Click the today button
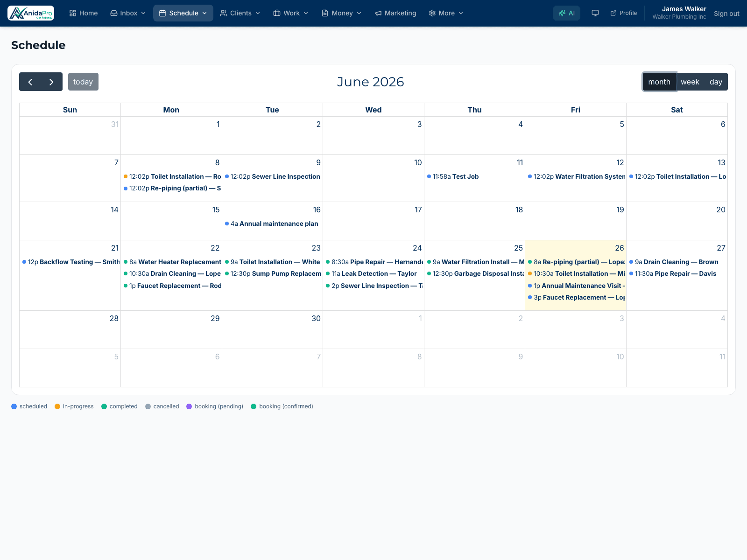The height and width of the screenshot is (560, 747). [83, 82]
